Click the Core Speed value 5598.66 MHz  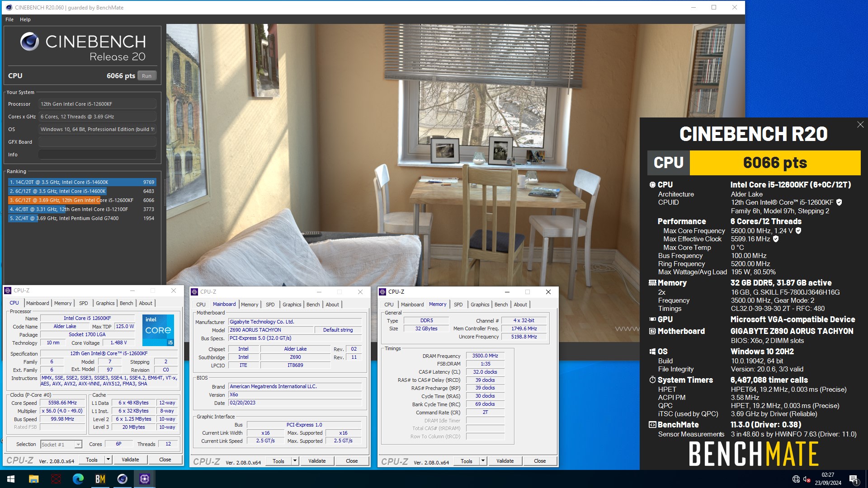(x=62, y=403)
